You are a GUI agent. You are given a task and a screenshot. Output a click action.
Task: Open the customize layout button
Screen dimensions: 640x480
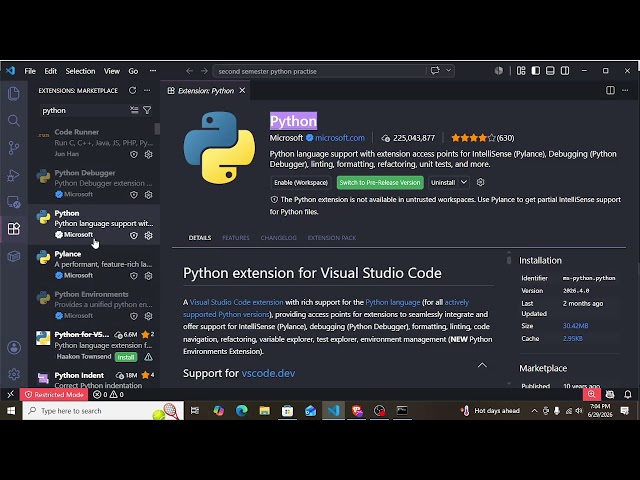[521, 71]
